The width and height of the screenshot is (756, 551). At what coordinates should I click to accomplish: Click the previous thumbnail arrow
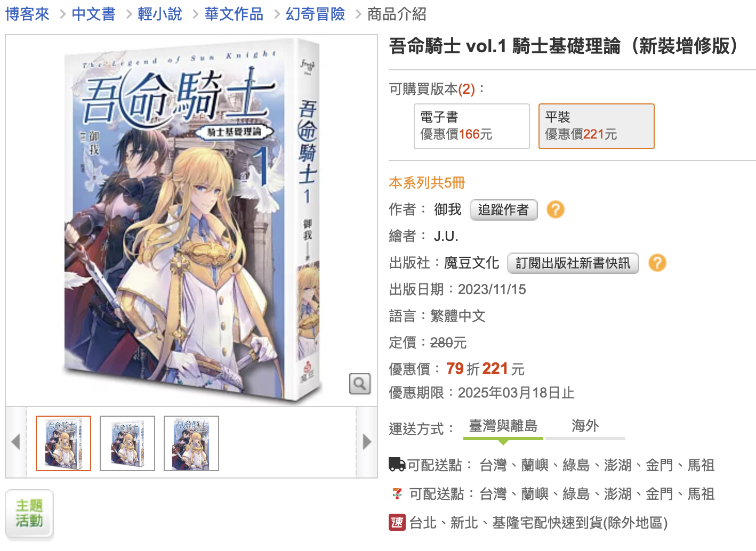[16, 442]
